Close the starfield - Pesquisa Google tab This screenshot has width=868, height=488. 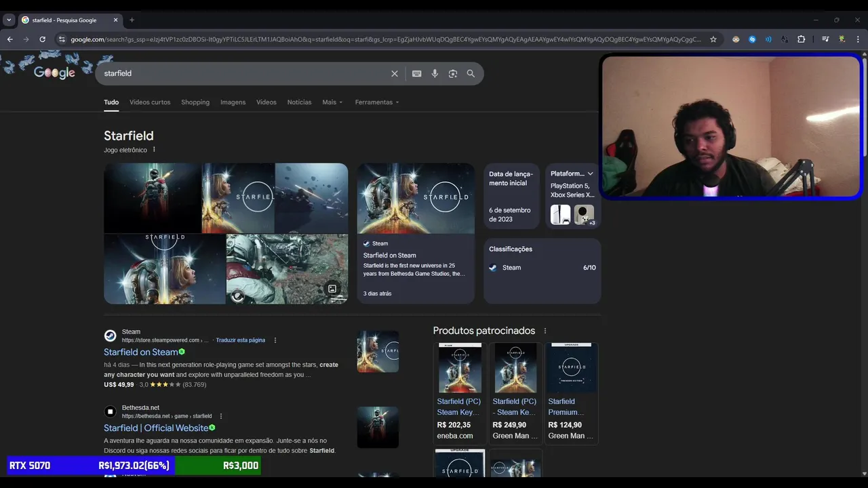point(115,20)
